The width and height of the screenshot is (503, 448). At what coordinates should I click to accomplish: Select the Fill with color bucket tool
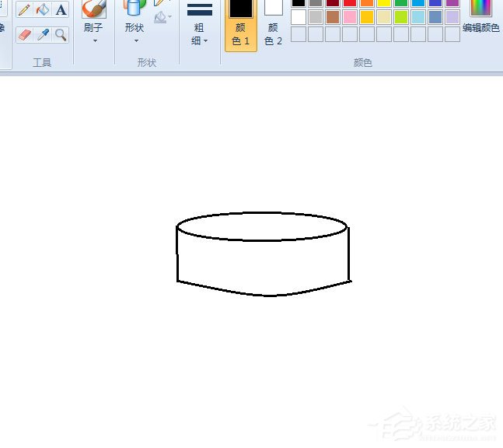point(42,9)
